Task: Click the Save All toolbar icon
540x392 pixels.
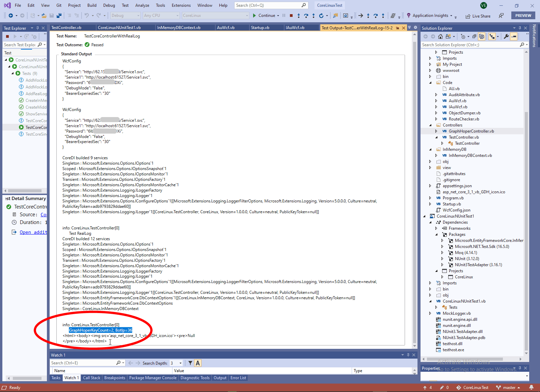Action: (x=59, y=16)
